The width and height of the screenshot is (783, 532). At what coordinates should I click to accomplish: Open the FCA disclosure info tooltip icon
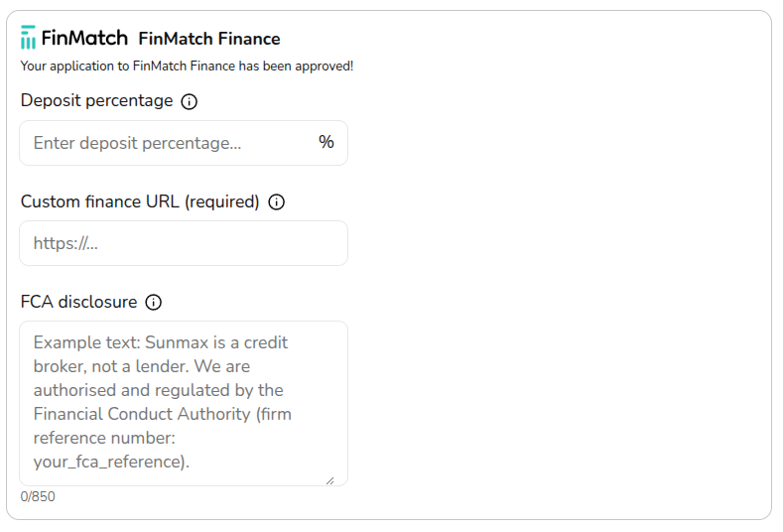click(154, 303)
